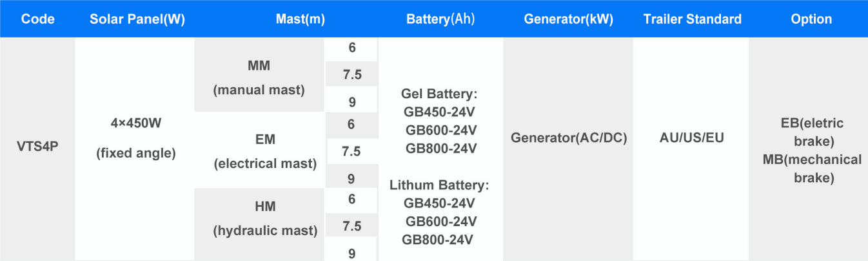Select the Battery(Ah) column header
The height and width of the screenshot is (261, 868).
(x=440, y=19)
